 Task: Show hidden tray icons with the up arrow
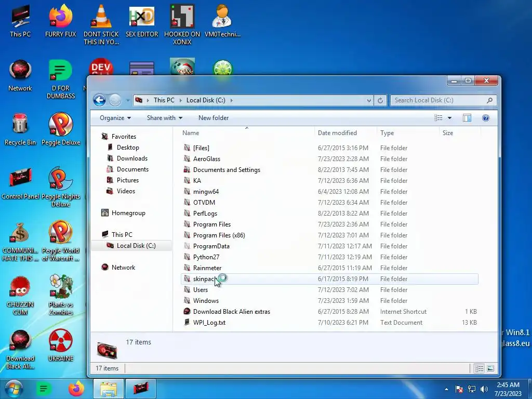(446, 389)
